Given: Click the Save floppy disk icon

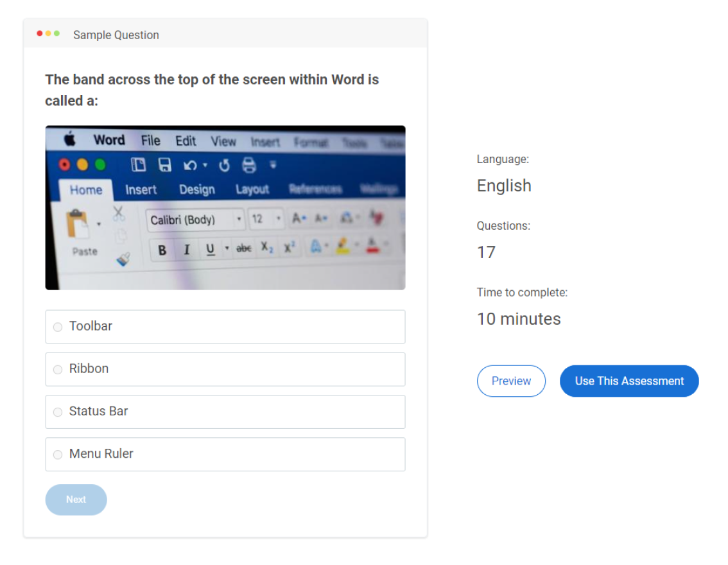Looking at the screenshot, I should (x=165, y=165).
